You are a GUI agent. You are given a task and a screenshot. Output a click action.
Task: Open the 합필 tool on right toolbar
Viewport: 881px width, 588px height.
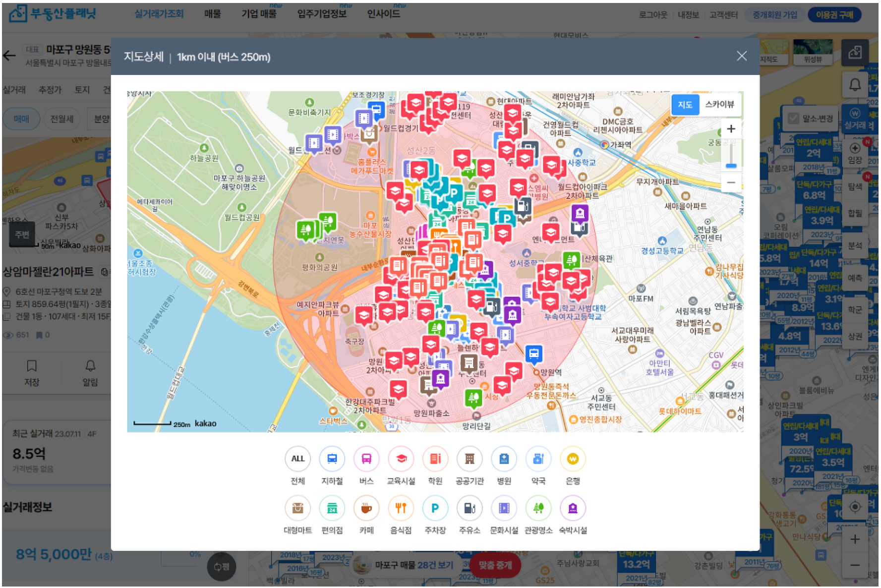click(855, 213)
